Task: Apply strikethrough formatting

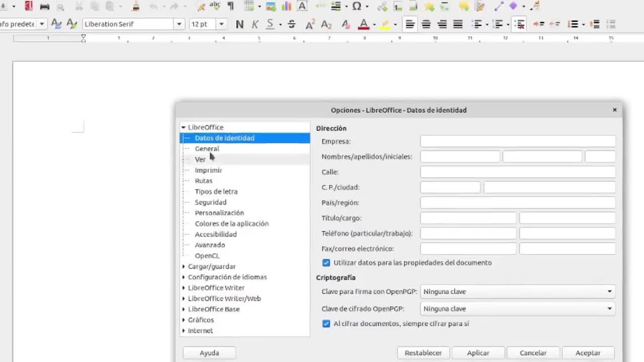Action: point(291,24)
